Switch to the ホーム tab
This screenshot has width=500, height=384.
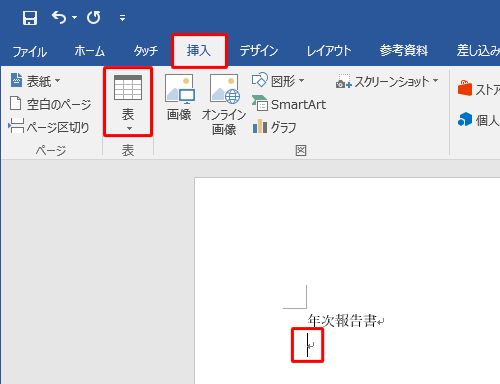pyautogui.click(x=89, y=51)
